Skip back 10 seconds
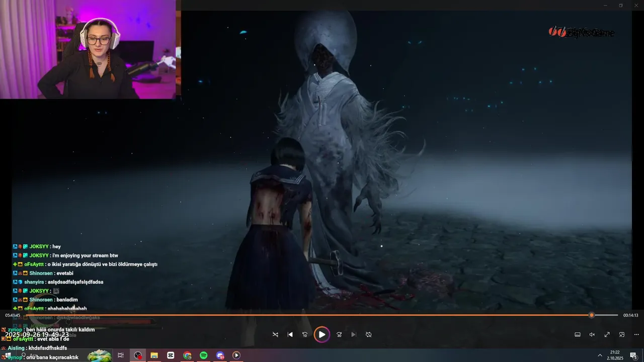 tap(305, 334)
